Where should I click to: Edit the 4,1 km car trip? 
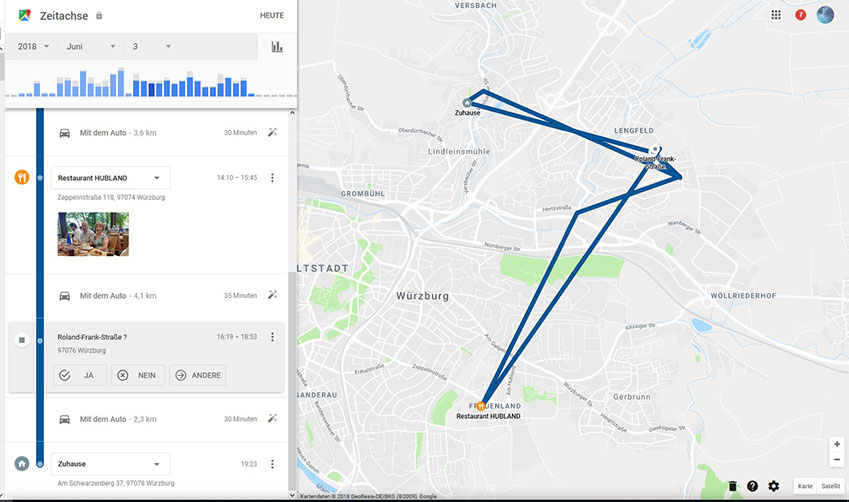point(272,295)
